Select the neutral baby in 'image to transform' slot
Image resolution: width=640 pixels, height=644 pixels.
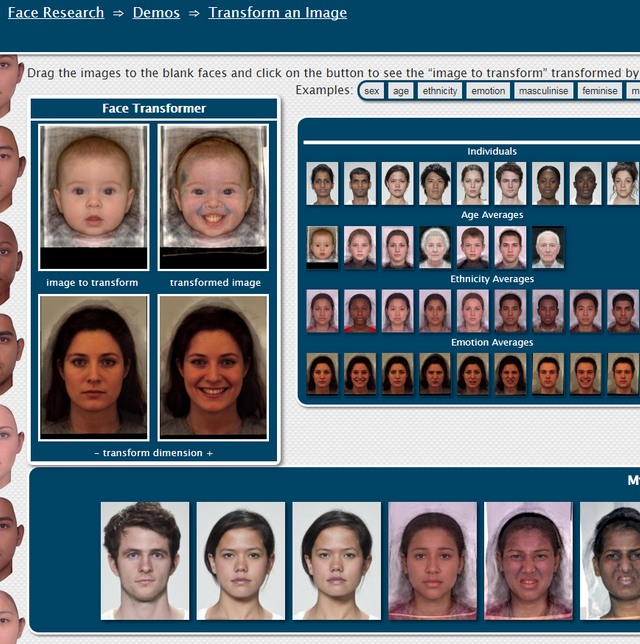pos(94,197)
